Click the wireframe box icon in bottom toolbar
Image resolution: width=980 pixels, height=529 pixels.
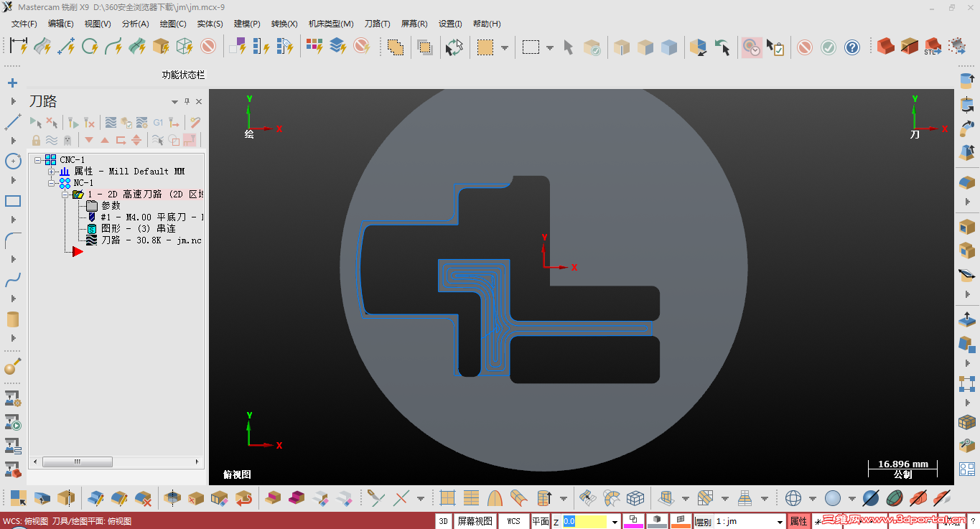coord(635,498)
